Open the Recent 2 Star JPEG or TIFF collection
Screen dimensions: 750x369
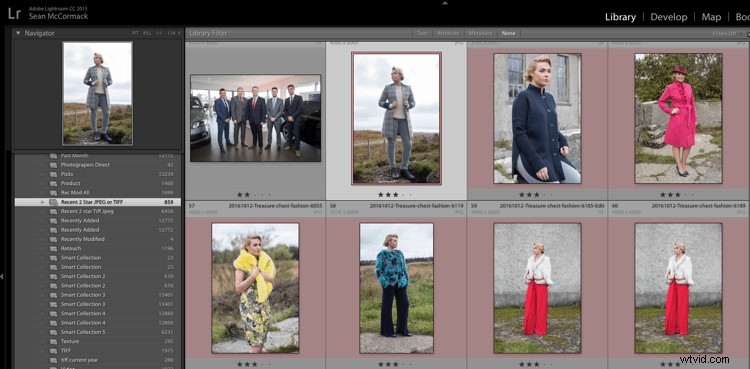(x=98, y=202)
